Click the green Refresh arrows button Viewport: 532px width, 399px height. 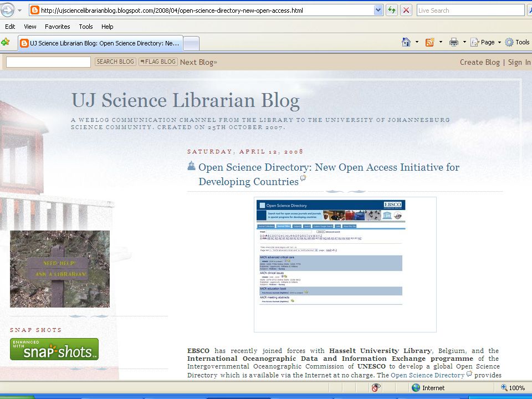click(x=392, y=10)
